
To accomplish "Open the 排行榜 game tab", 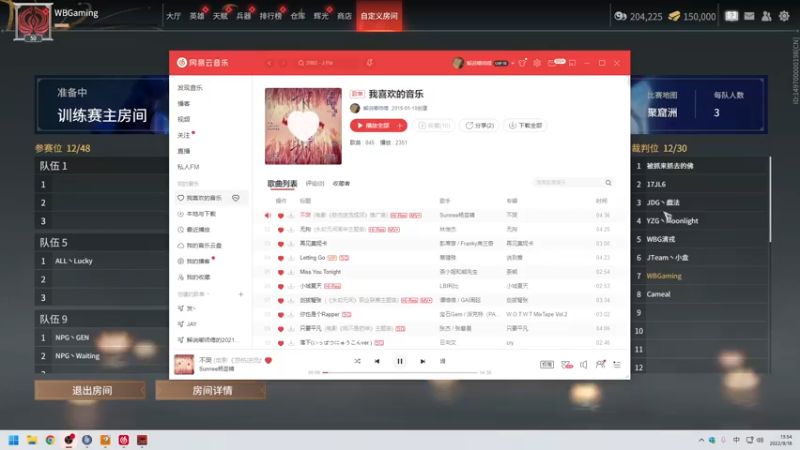I will click(270, 16).
